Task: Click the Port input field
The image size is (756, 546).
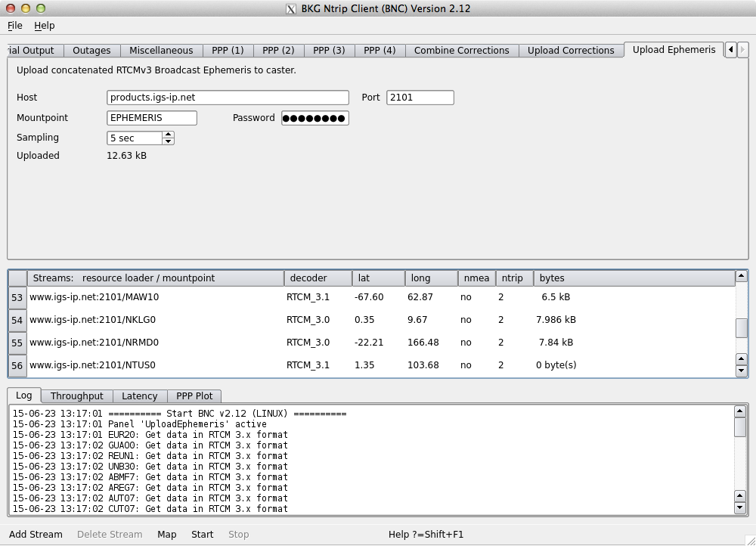Action: [420, 97]
